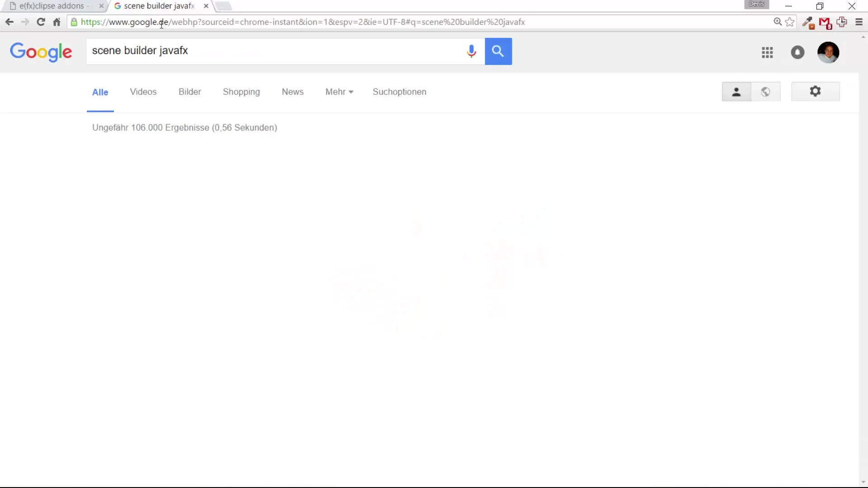Hide private results with globe toggle
Viewport: 868px width, 488px height.
point(765,92)
